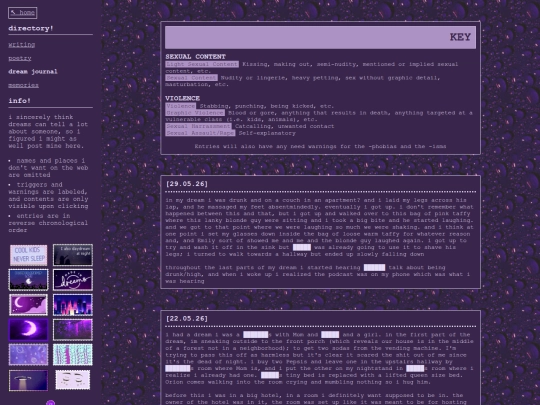Click 'i sincerely think dreams' info paragraph
The width and height of the screenshot is (540, 405).
pyautogui.click(x=48, y=132)
